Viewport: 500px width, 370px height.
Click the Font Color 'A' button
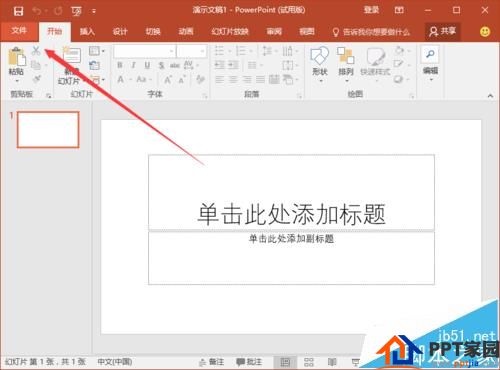[120, 79]
